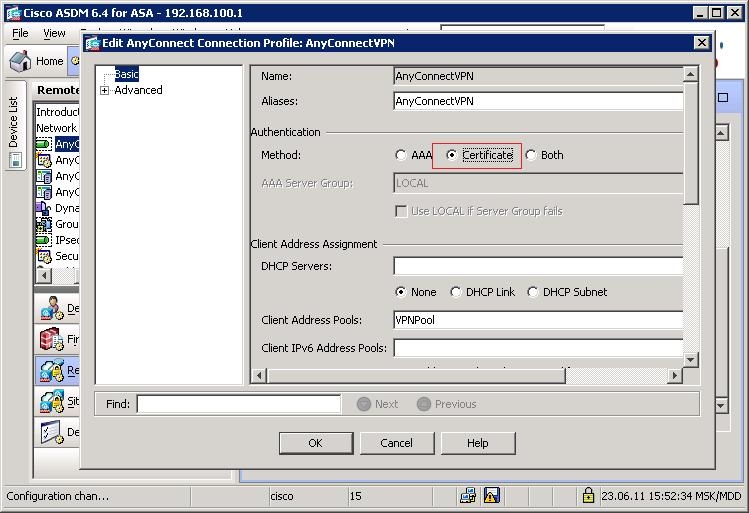
Task: Click the "Introduct" item in navigation tree
Action: [x=57, y=112]
